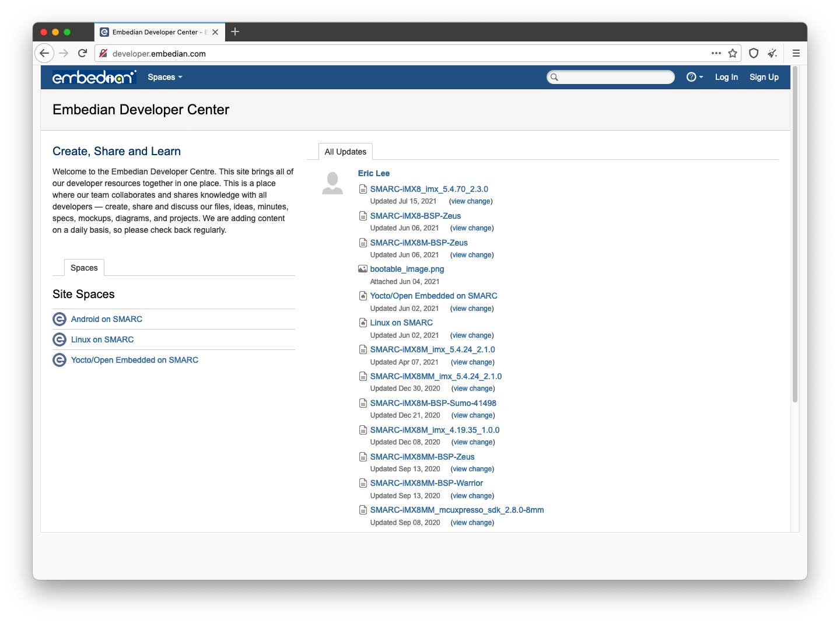840x623 pixels.
Task: View change for Dec 21, 2020 update
Action: (x=473, y=415)
